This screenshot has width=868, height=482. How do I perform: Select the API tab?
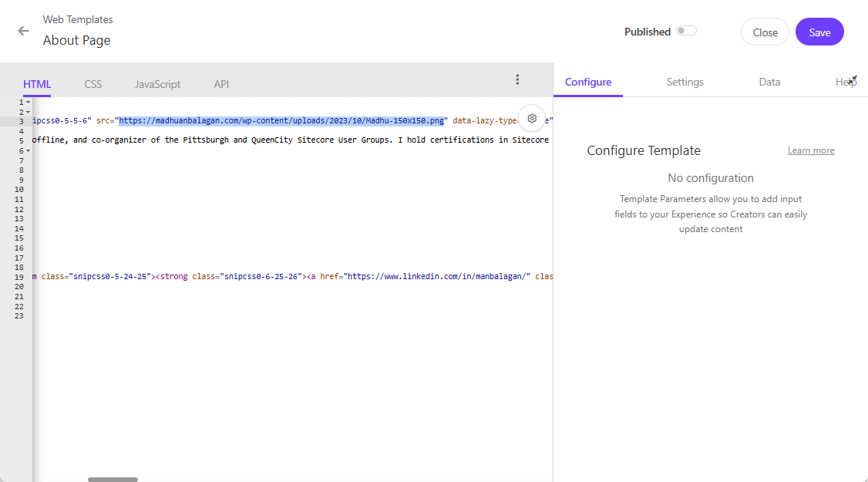pos(221,84)
